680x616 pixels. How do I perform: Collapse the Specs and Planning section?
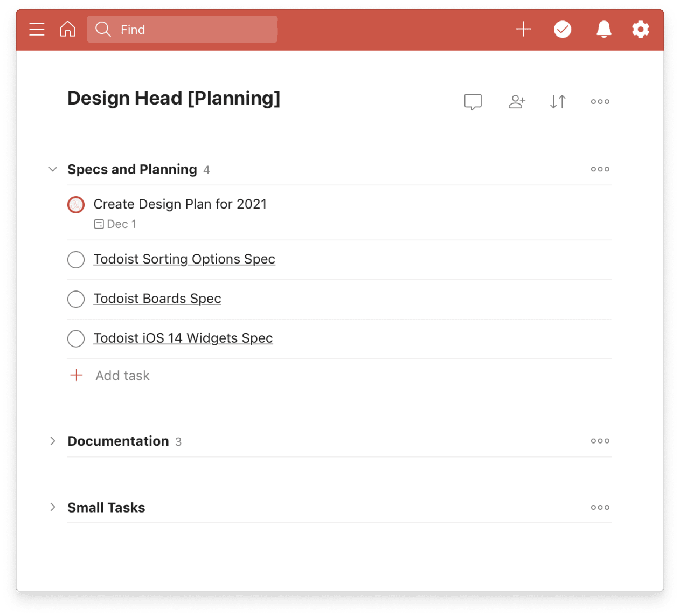pyautogui.click(x=52, y=169)
